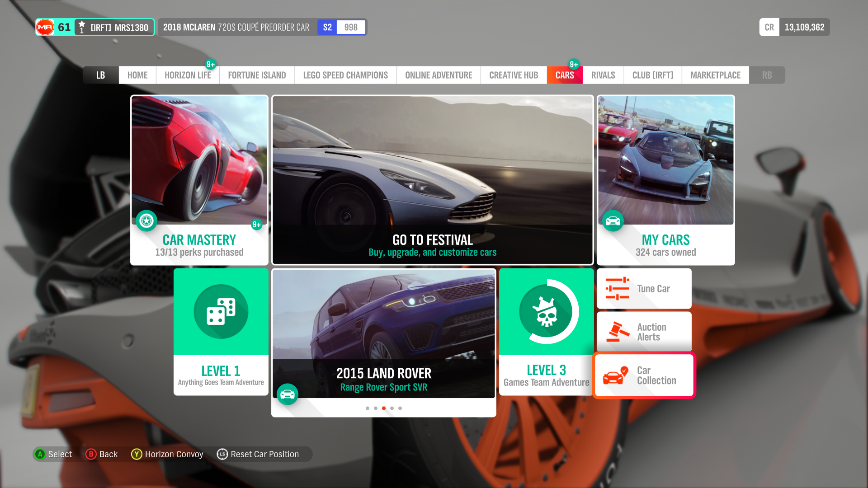Click the dice icon on Level 1 tile
The height and width of the screenshot is (488, 868).
tap(221, 311)
